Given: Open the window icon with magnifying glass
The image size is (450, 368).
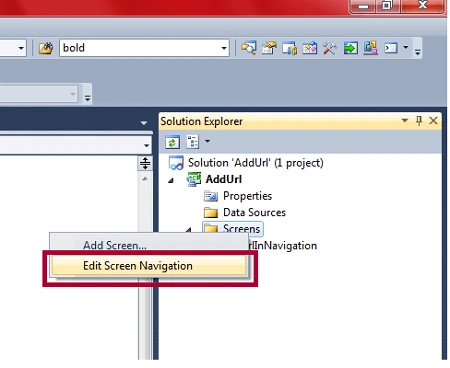Looking at the screenshot, I should tap(249, 48).
